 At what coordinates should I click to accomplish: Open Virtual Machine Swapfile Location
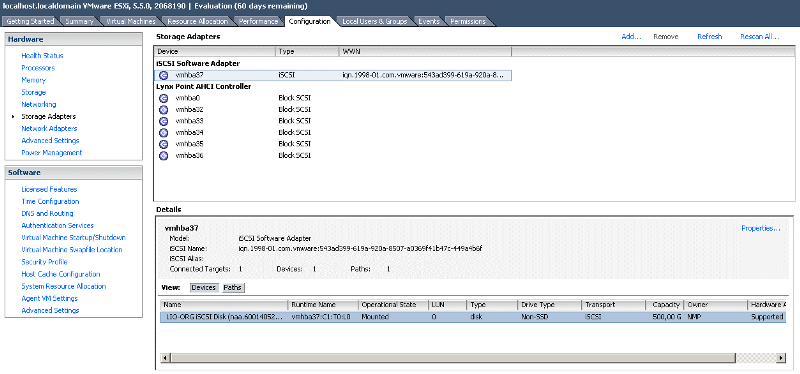tap(72, 250)
